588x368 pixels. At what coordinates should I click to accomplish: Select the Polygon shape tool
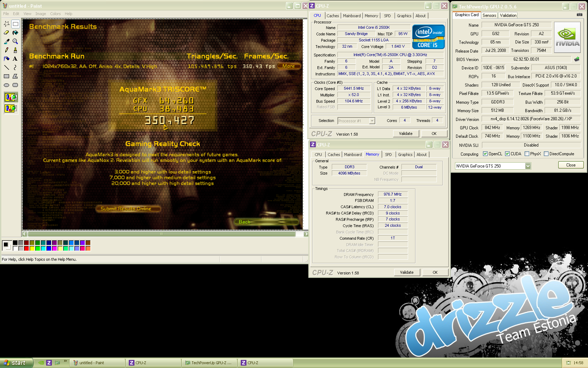(15, 76)
